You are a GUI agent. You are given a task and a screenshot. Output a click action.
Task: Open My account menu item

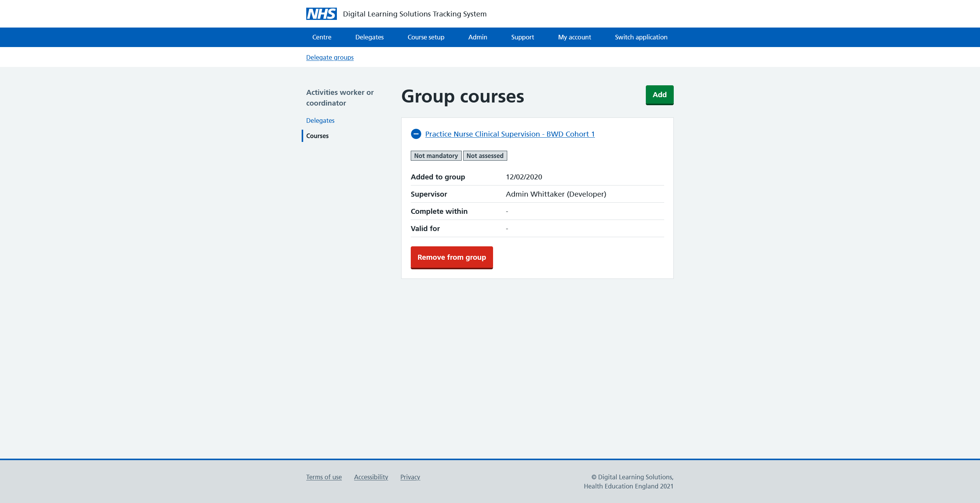pos(574,37)
